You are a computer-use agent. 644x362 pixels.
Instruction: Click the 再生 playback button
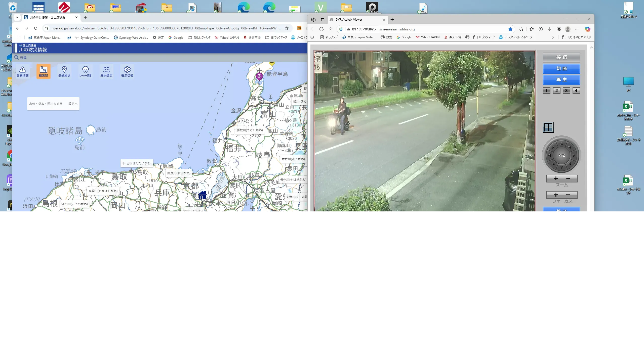[x=561, y=80]
